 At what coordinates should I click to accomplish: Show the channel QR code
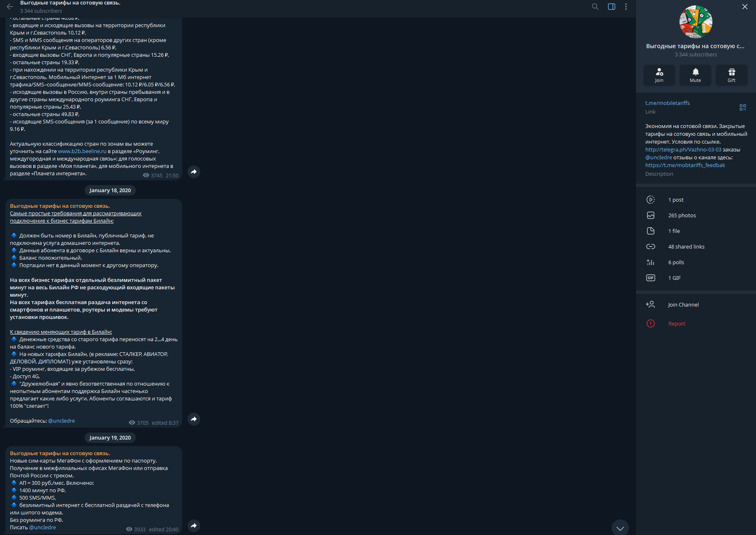(x=743, y=107)
